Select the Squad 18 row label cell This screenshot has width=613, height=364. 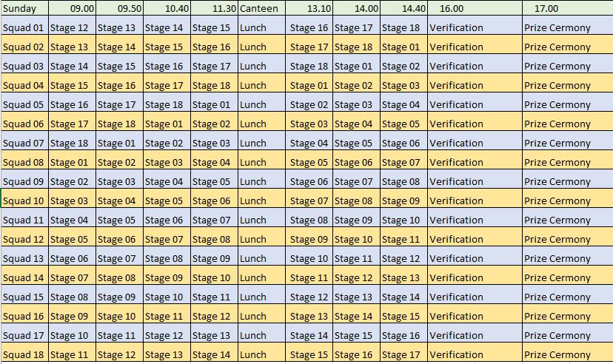[x=24, y=354]
